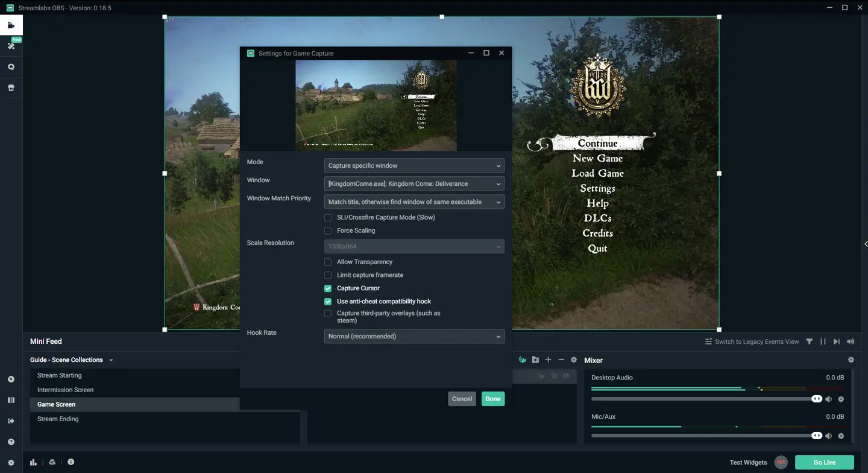Click the Go Live button

coord(825,462)
